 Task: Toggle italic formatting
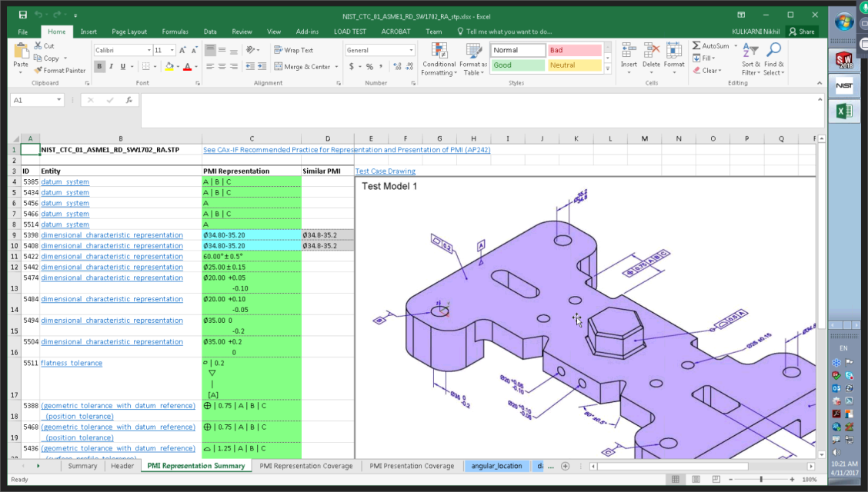tap(112, 67)
